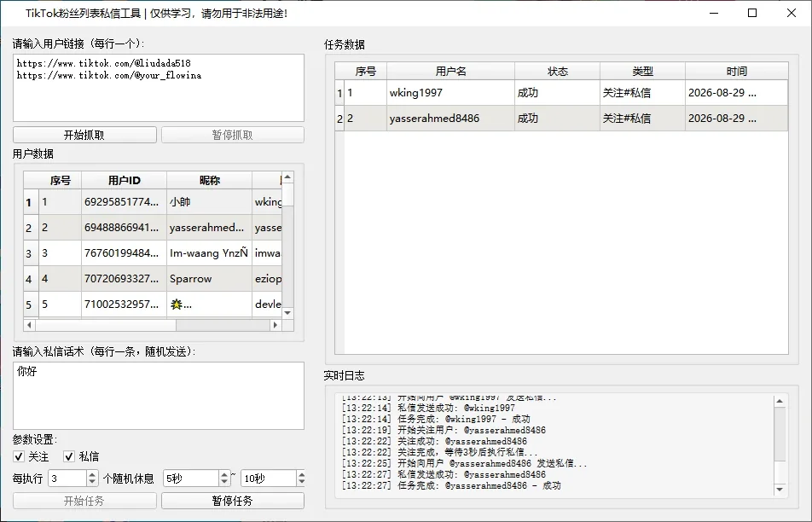Select the user ID cell 71002532957...
The width and height of the screenshot is (812, 522).
(124, 304)
